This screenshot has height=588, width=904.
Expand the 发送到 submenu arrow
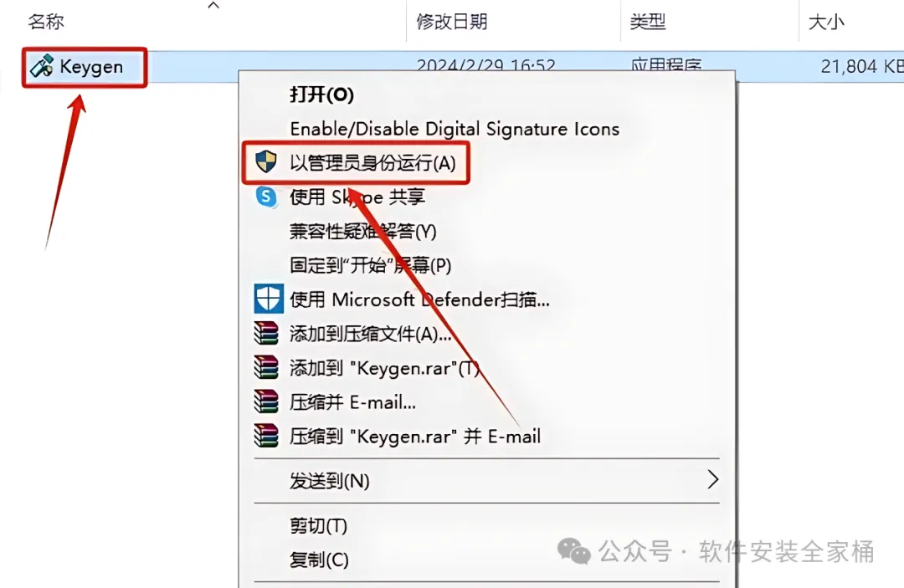tap(713, 479)
